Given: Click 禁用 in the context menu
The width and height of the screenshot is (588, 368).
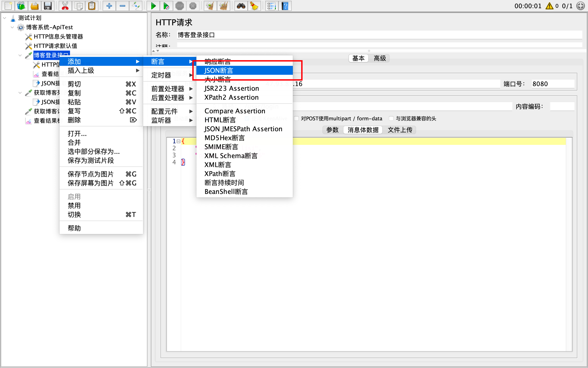Looking at the screenshot, I should pos(101,206).
